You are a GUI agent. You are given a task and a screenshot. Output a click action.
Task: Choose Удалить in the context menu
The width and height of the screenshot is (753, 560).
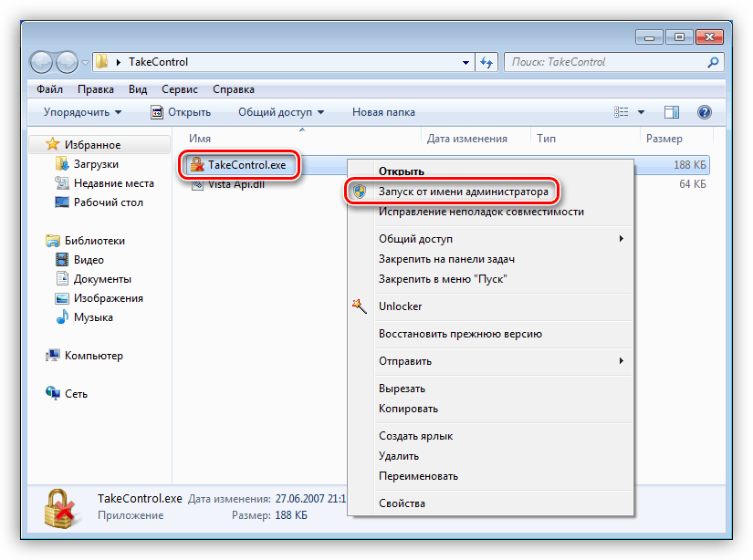pos(399,456)
